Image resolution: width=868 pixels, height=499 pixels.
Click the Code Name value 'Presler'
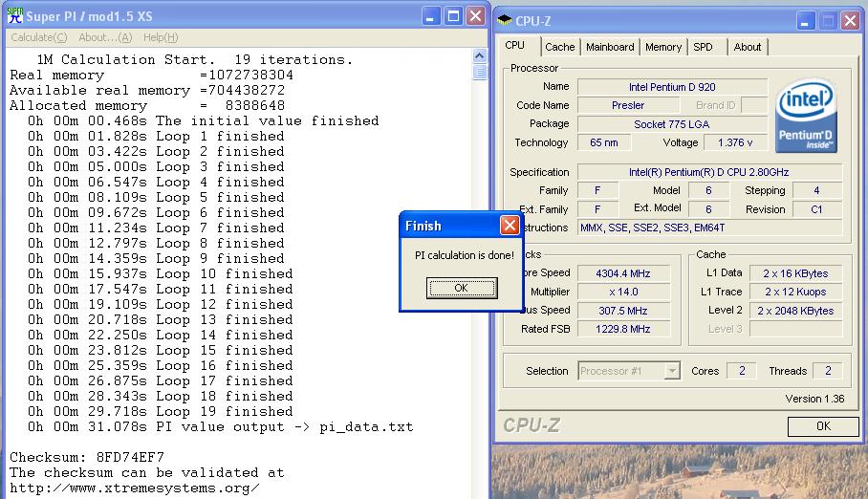pyautogui.click(x=628, y=105)
